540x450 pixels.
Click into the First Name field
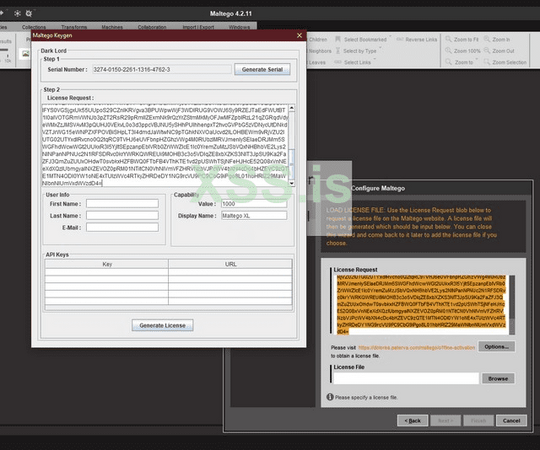(122, 203)
